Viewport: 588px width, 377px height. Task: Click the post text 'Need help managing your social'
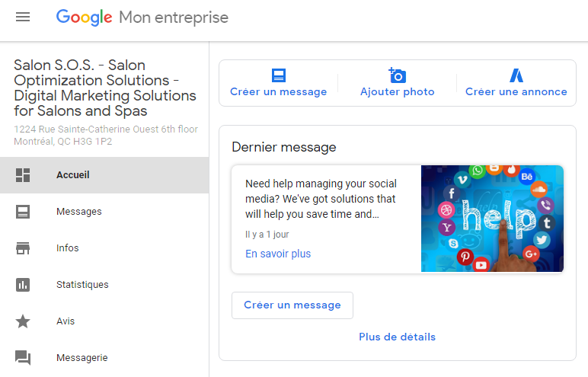click(321, 184)
